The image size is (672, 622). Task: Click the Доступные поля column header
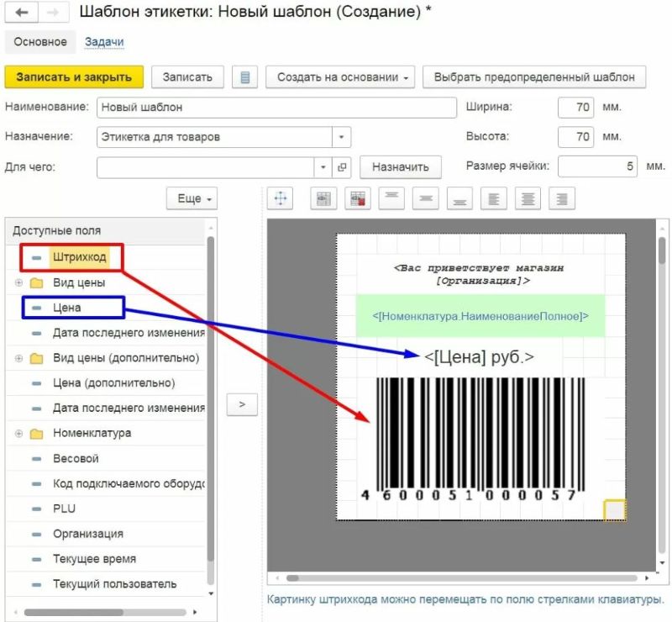pyautogui.click(x=106, y=231)
